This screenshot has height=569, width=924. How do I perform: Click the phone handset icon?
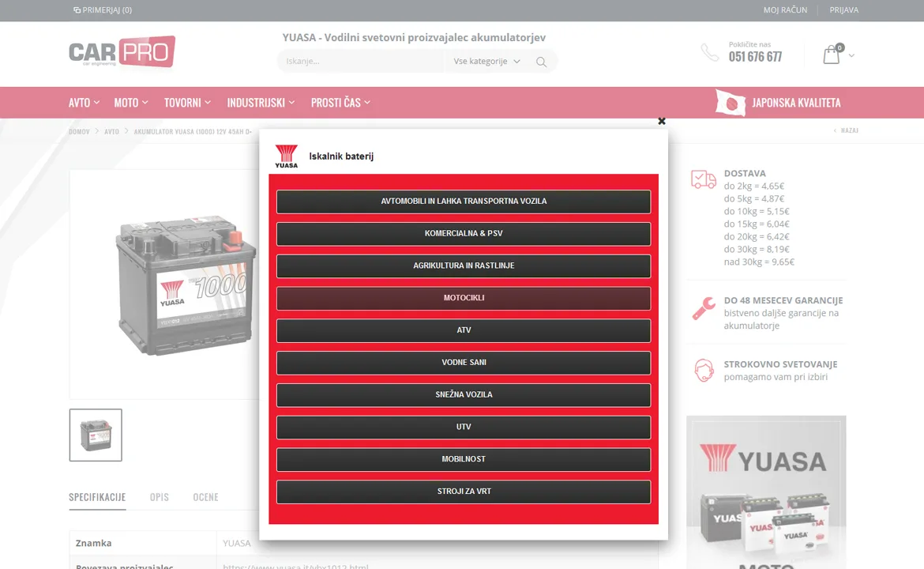pos(709,52)
